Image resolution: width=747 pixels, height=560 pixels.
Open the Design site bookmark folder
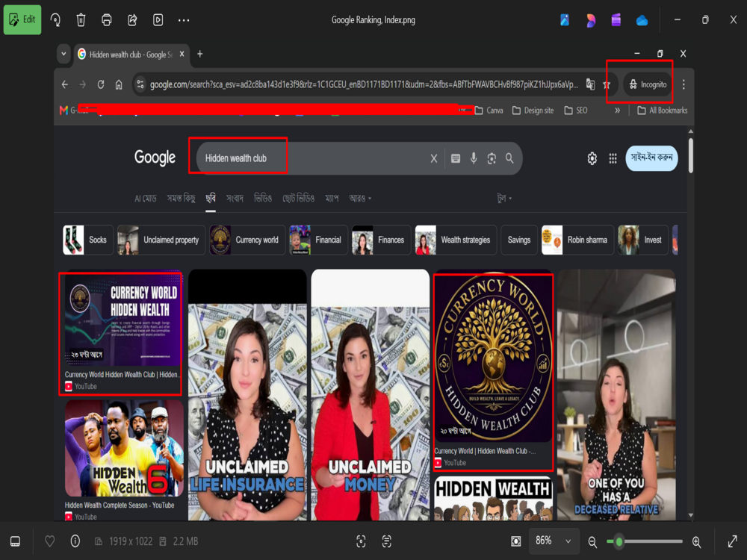[533, 111]
